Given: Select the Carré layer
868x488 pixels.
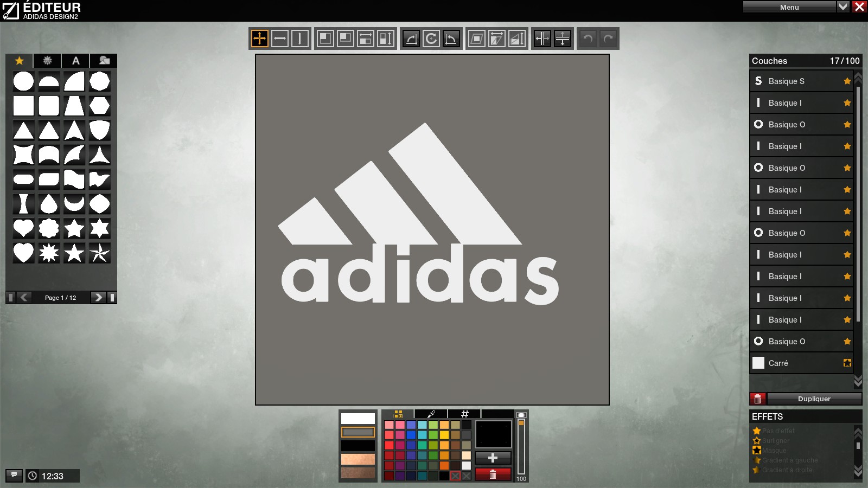Looking at the screenshot, I should tap(801, 363).
